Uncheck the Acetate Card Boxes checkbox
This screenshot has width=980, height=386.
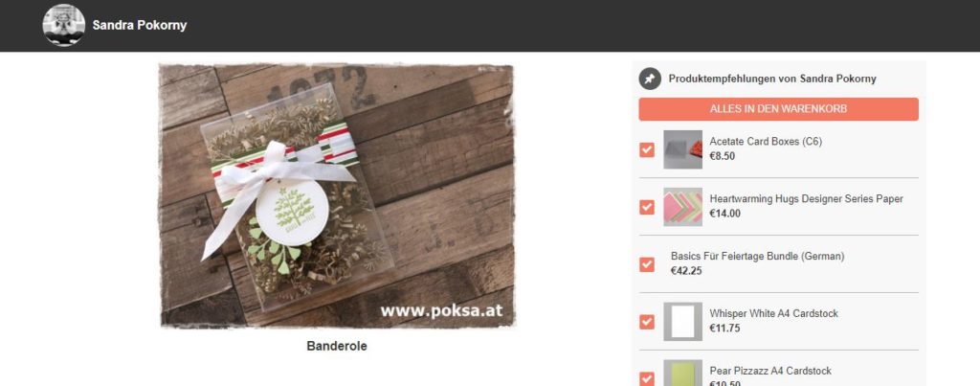(647, 149)
